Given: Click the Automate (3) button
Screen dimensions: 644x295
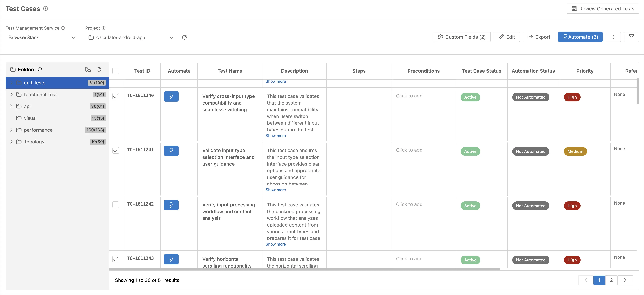Looking at the screenshot, I should coord(580,37).
